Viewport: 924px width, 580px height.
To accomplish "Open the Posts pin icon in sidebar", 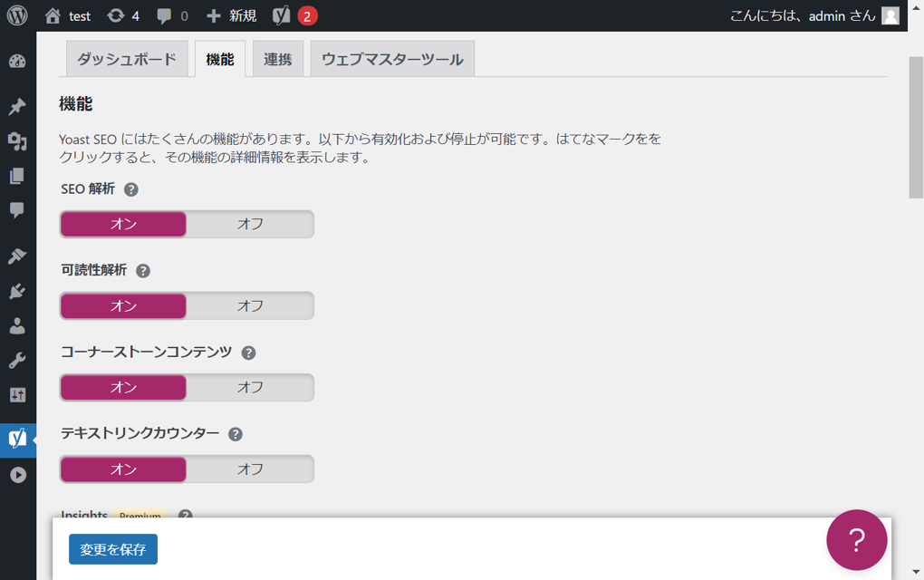I will pos(17,107).
